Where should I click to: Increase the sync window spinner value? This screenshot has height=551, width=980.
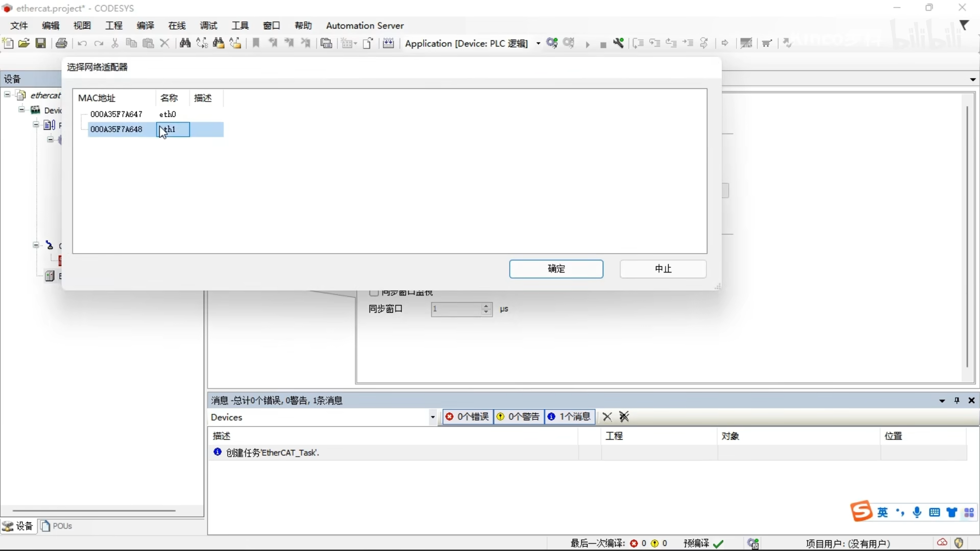pos(486,306)
